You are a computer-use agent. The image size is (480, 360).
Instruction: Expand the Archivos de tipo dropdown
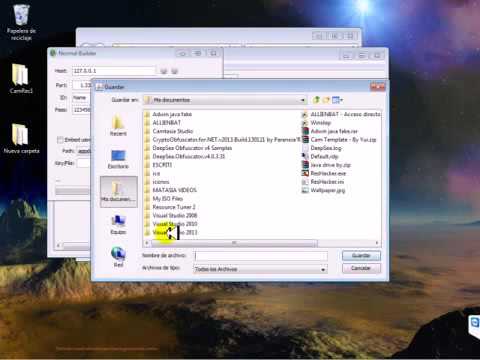pos(323,269)
